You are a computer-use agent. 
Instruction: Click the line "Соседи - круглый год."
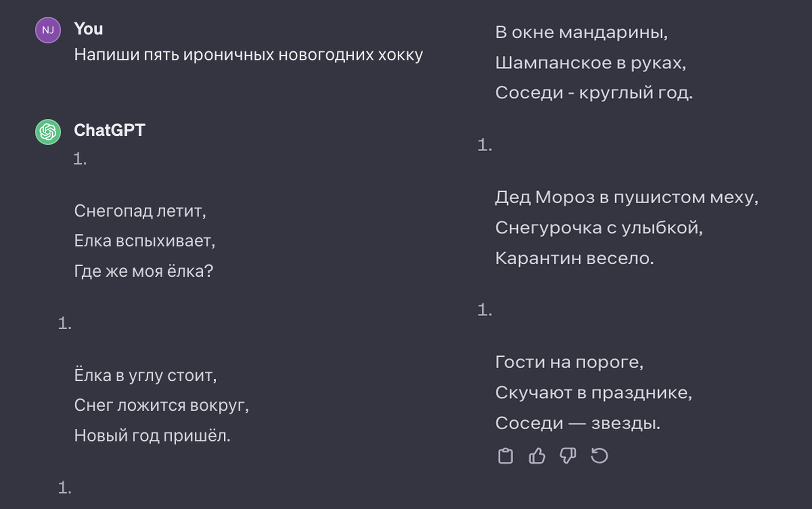click(594, 92)
